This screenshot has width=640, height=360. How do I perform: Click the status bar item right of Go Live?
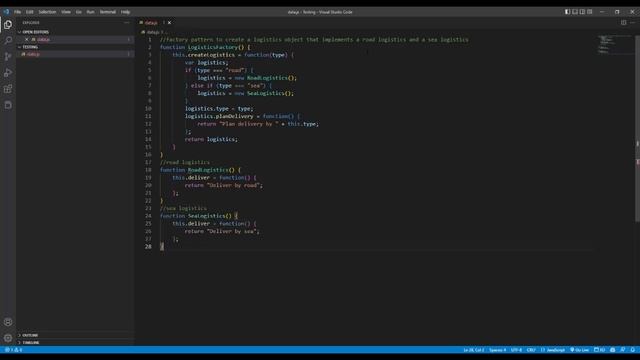coord(600,350)
